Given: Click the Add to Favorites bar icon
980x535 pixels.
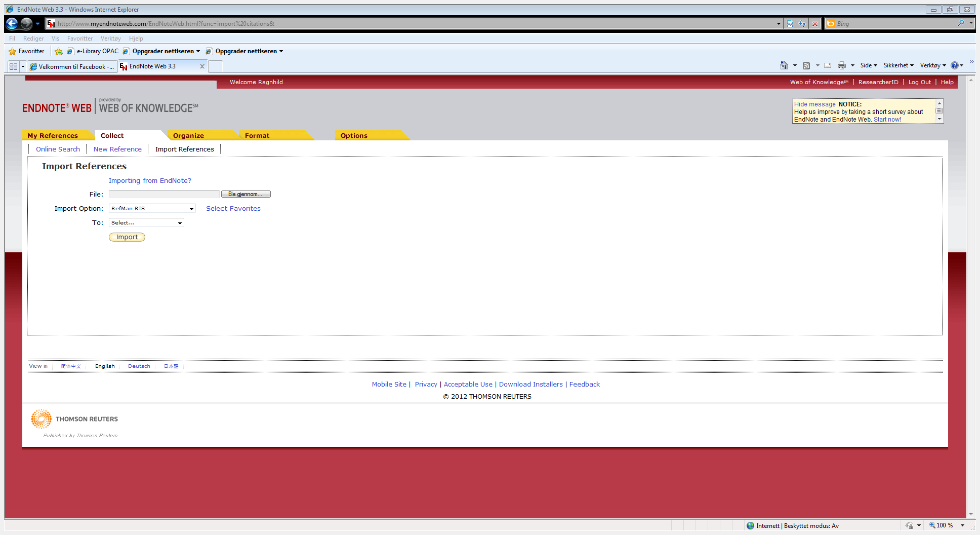Looking at the screenshot, I should pos(59,51).
